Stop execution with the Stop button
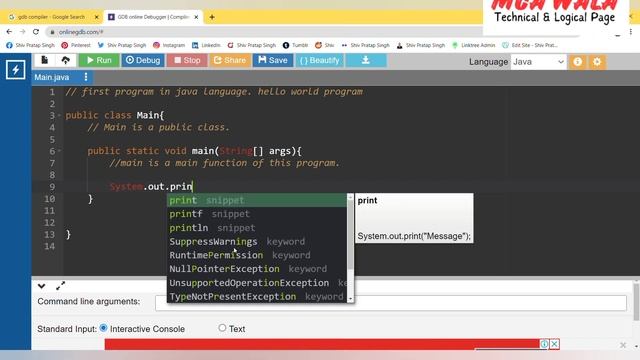 coord(187,60)
